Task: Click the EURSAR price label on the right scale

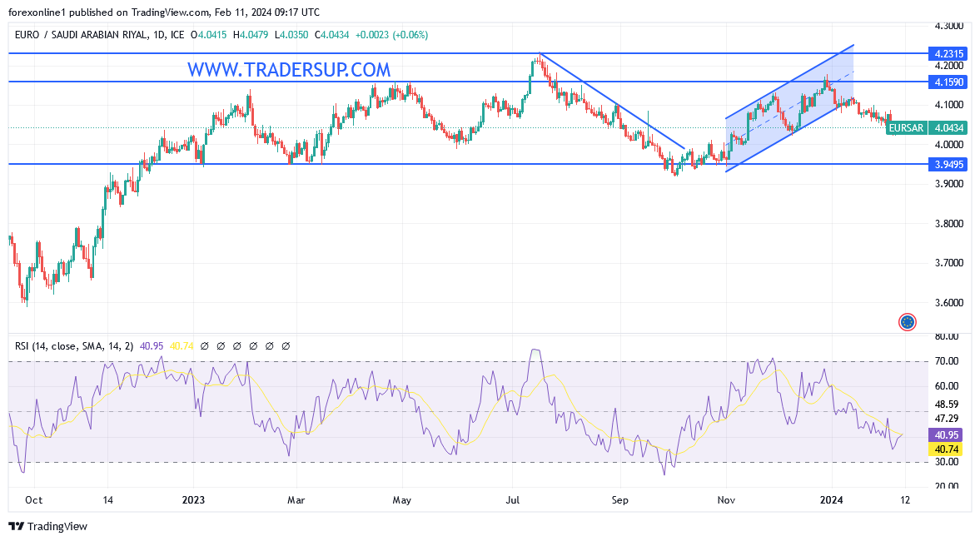Action: (x=907, y=128)
